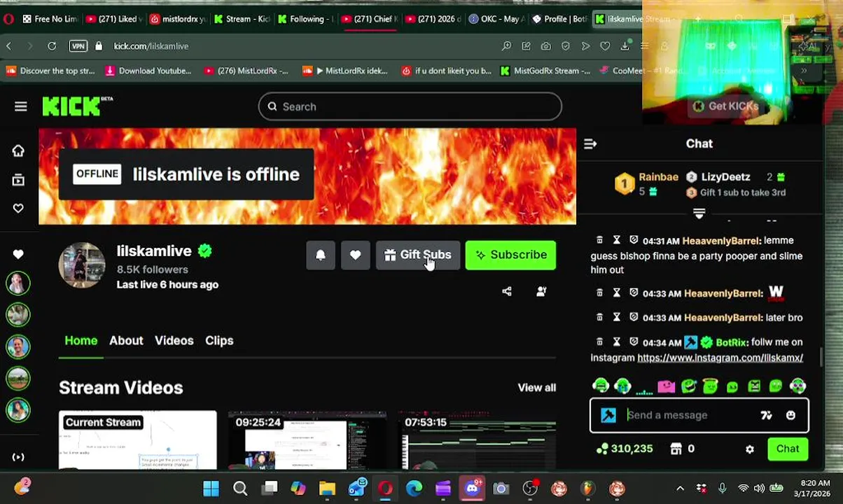
Task: Ban user on the 04:34 AM BotRix message
Action: point(634,342)
